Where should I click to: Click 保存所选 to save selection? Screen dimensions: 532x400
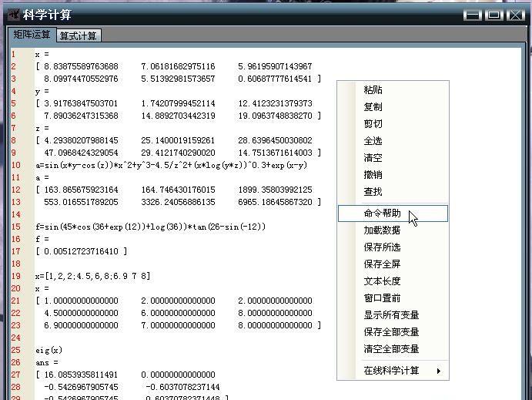[382, 247]
